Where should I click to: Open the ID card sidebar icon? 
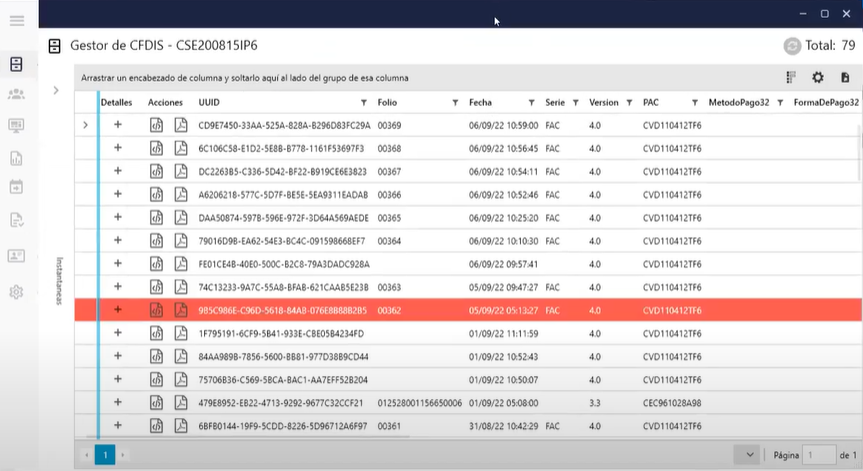pyautogui.click(x=17, y=256)
